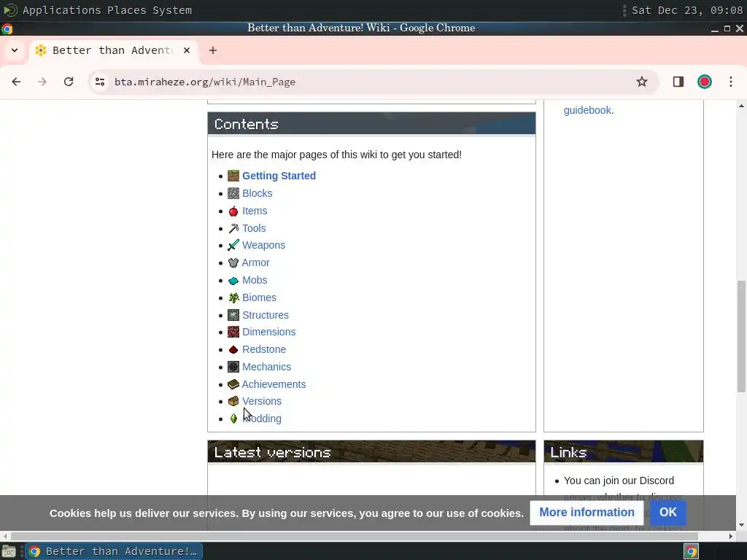Follow the guidebook link
The height and width of the screenshot is (560, 747).
(x=587, y=111)
